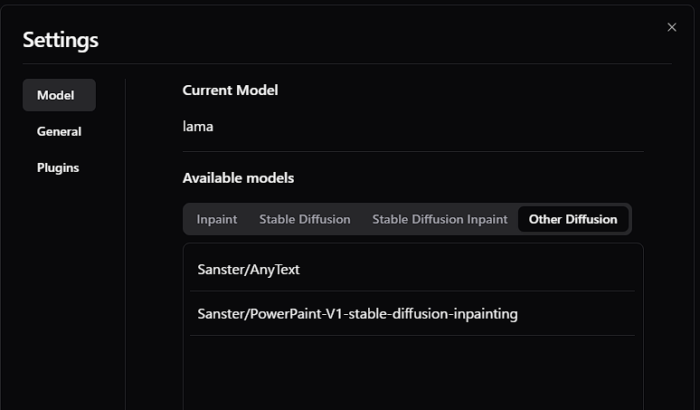Click the Other Diffusion tab
The image size is (700, 410).
[573, 219]
